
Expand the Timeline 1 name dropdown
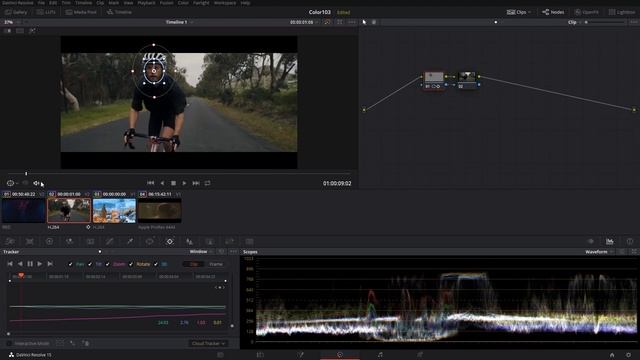[x=179, y=22]
